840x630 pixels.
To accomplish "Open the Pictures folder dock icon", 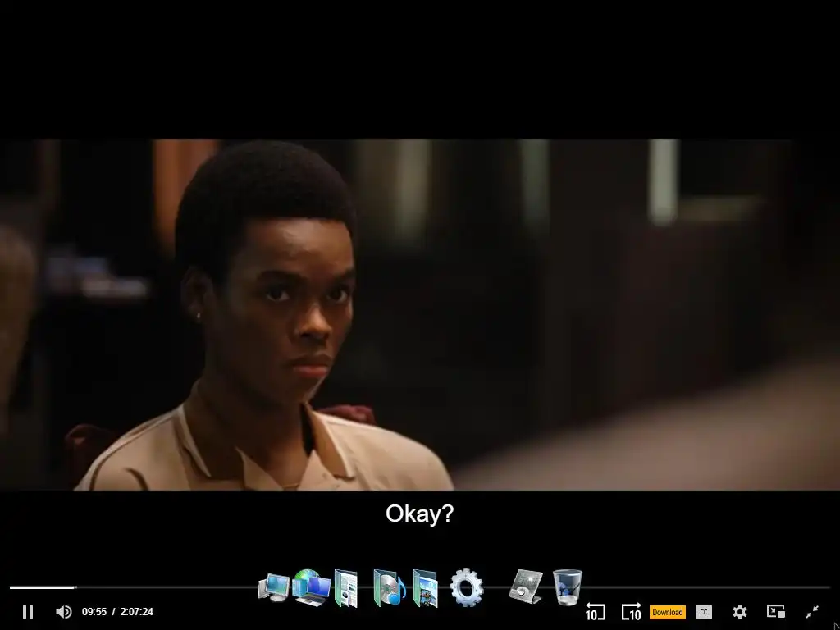I will pos(426,588).
